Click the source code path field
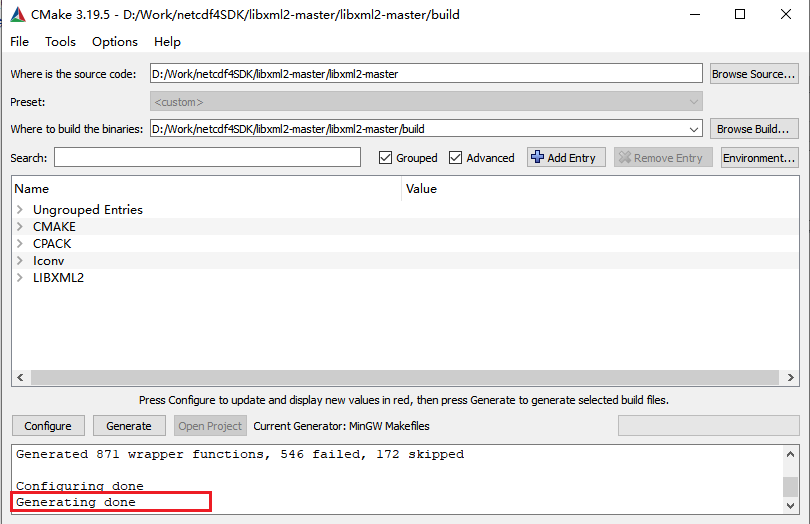Image resolution: width=810 pixels, height=524 pixels. (426, 73)
